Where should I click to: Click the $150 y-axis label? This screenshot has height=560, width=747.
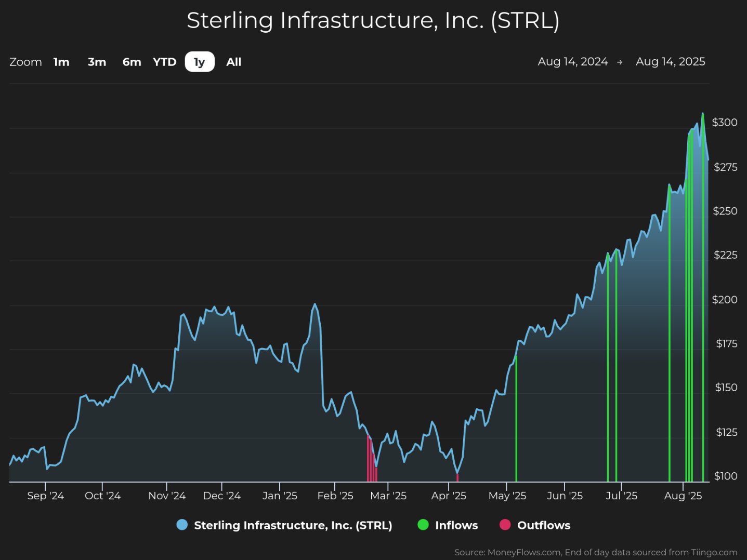click(x=726, y=387)
